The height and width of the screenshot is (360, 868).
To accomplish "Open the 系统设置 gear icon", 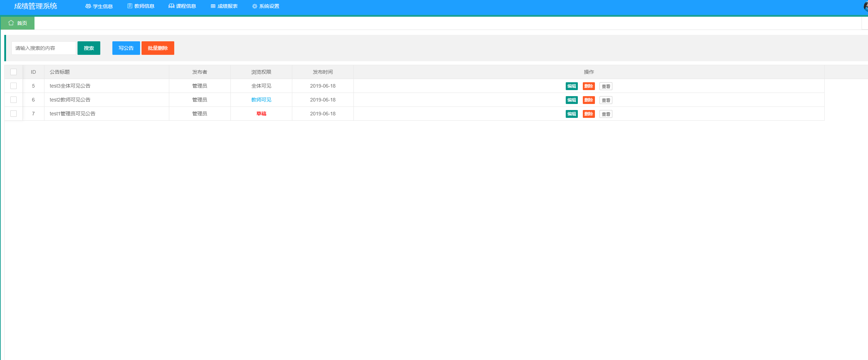I will coord(254,6).
